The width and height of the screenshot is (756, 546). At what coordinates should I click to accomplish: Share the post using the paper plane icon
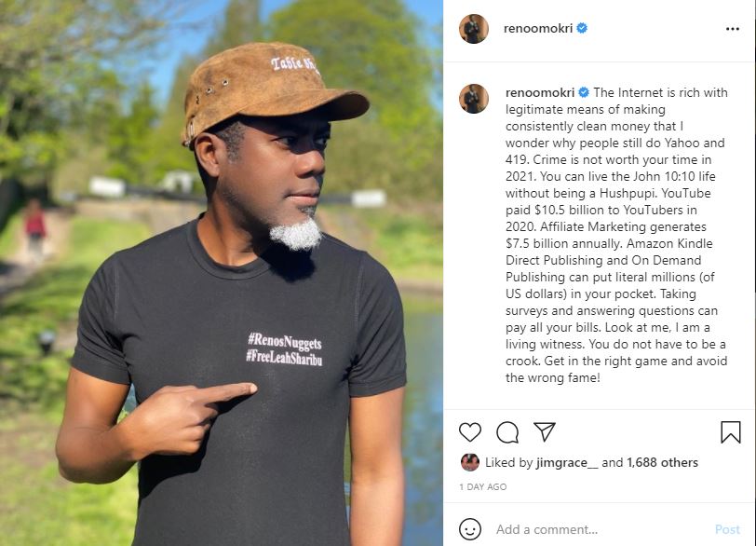coord(545,432)
